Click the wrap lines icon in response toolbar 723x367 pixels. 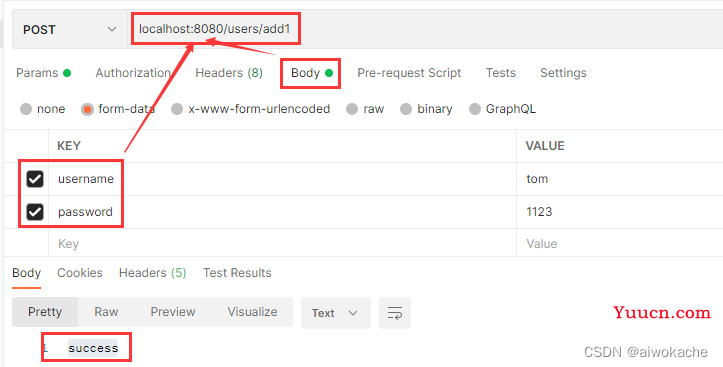(x=395, y=313)
